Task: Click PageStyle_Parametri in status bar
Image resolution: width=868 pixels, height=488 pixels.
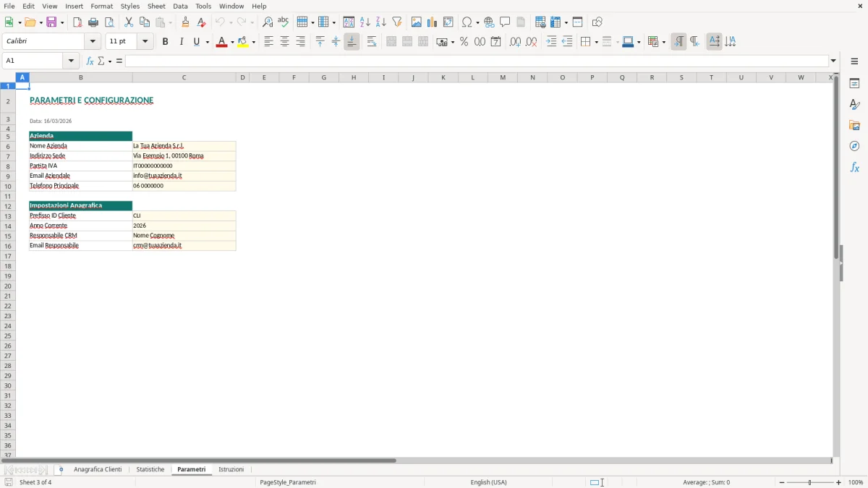Action: coord(288,482)
